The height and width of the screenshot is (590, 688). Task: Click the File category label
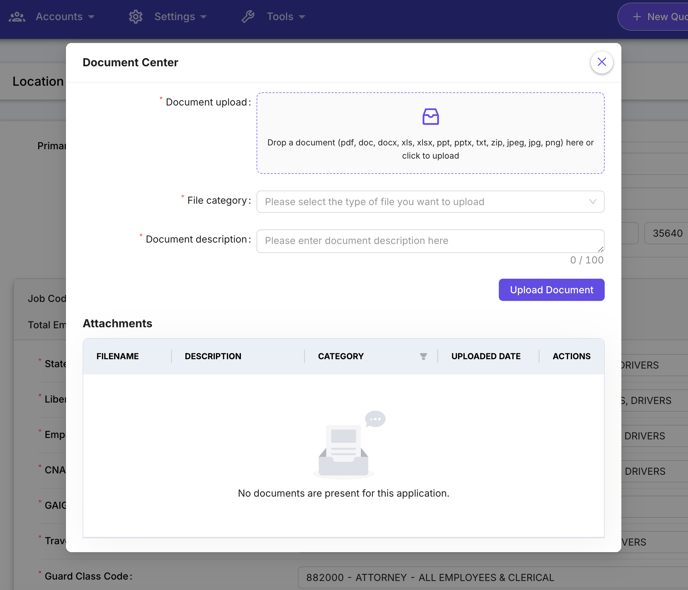(219, 200)
